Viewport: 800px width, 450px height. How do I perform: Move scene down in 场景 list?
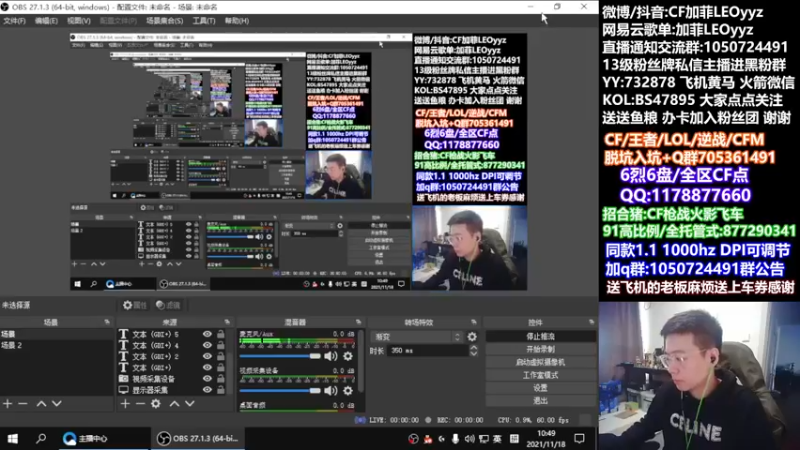[57, 404]
